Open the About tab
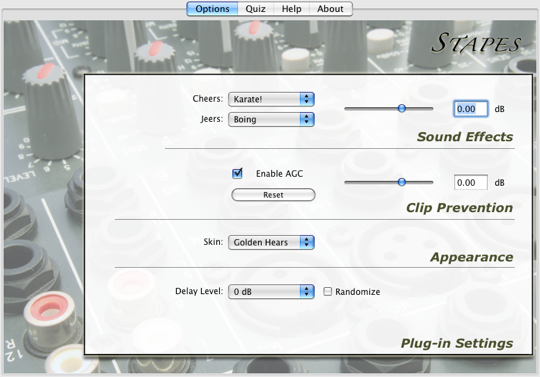 point(330,9)
